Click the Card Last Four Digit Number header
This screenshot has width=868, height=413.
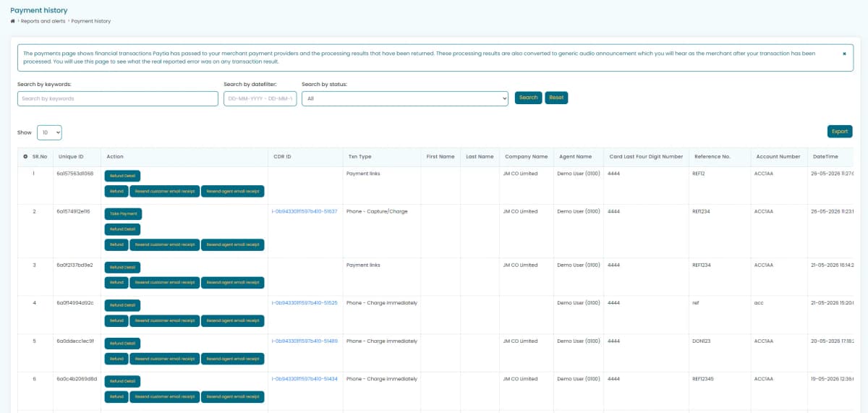[x=646, y=157]
